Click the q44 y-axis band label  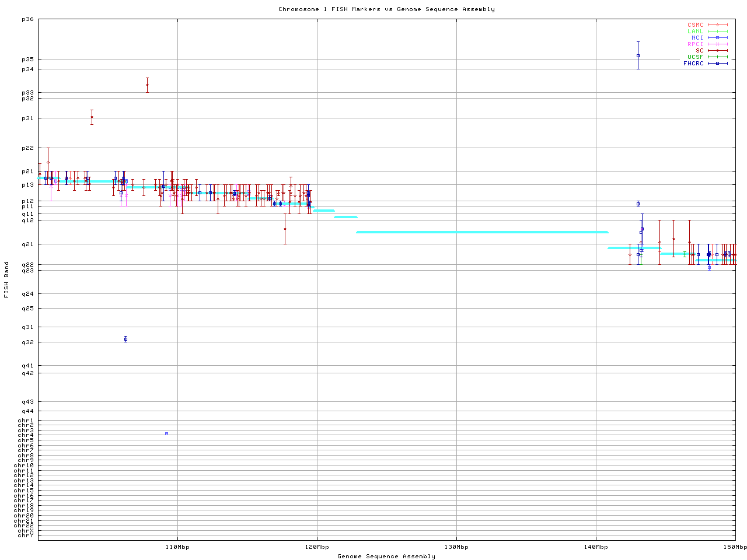27,411
